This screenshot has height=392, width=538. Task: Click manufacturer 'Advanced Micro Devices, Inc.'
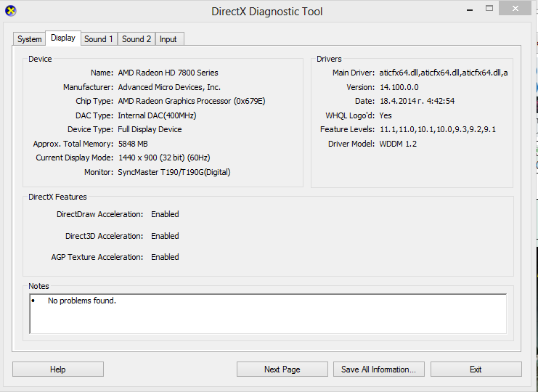click(169, 87)
